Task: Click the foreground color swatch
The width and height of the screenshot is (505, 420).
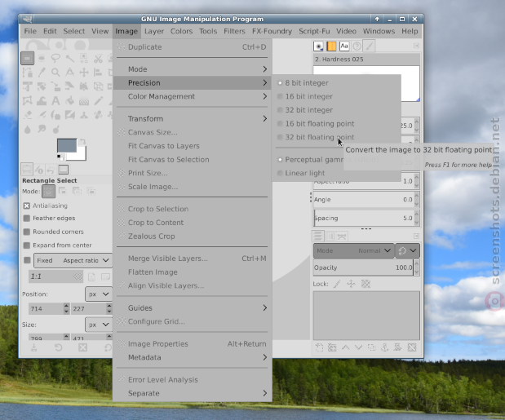Action: pos(66,144)
